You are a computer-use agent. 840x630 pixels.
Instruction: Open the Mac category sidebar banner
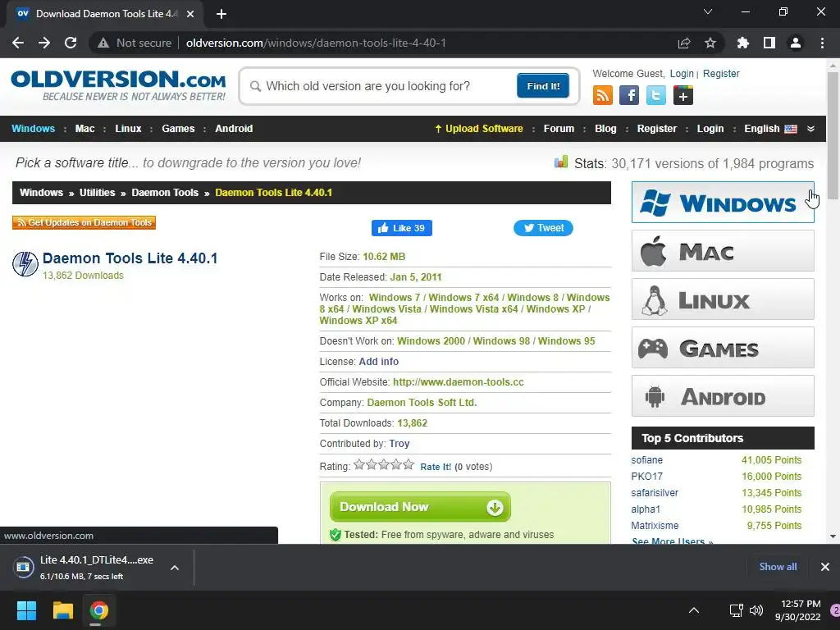pyautogui.click(x=723, y=251)
